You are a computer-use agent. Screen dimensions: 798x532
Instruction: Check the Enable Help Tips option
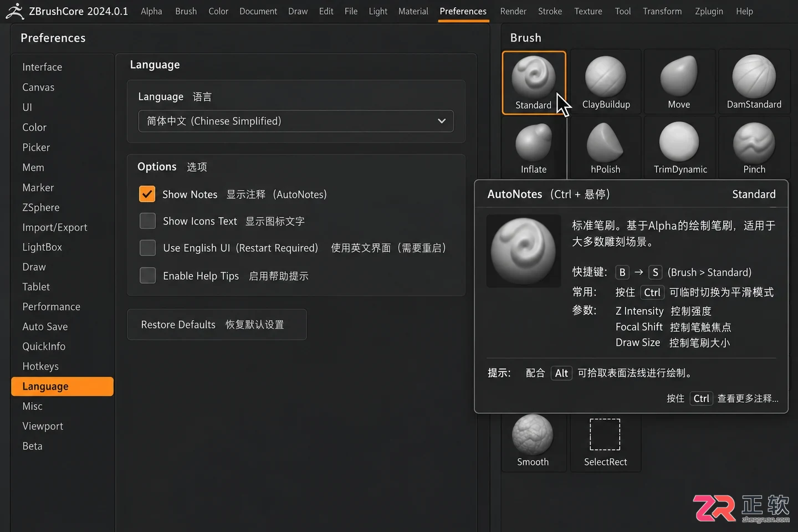pos(147,275)
